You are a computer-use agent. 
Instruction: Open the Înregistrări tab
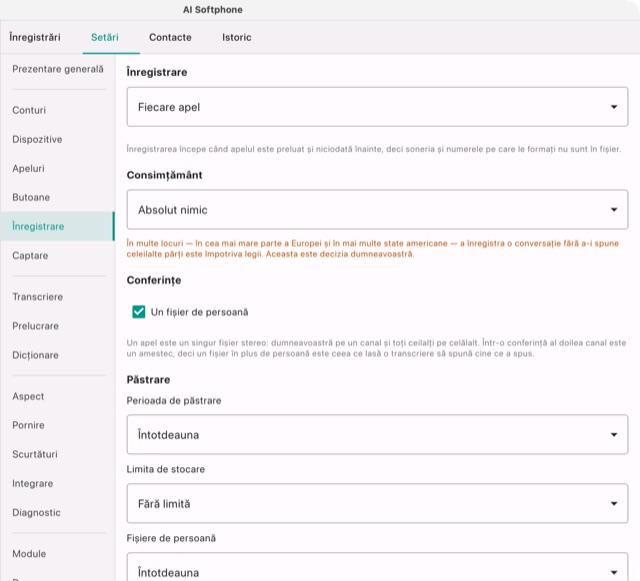pyautogui.click(x=35, y=37)
